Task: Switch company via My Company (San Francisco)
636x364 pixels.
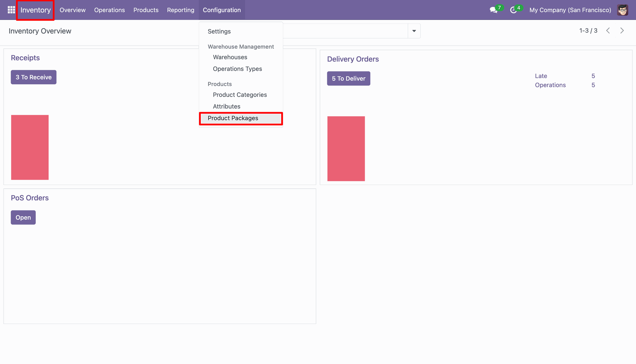Action: 570,10
